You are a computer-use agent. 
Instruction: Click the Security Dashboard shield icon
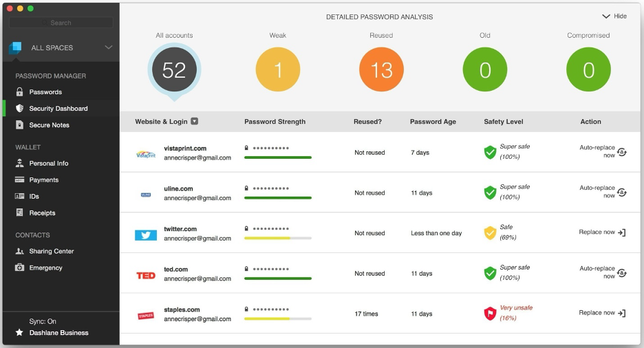click(19, 109)
